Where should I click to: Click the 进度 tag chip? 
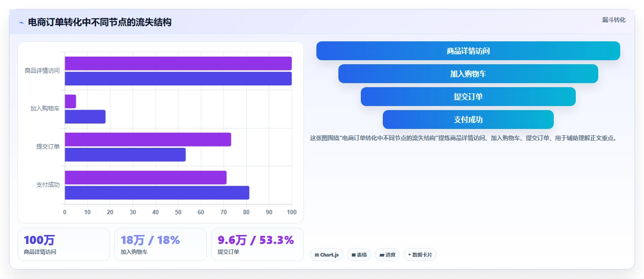pos(387,255)
